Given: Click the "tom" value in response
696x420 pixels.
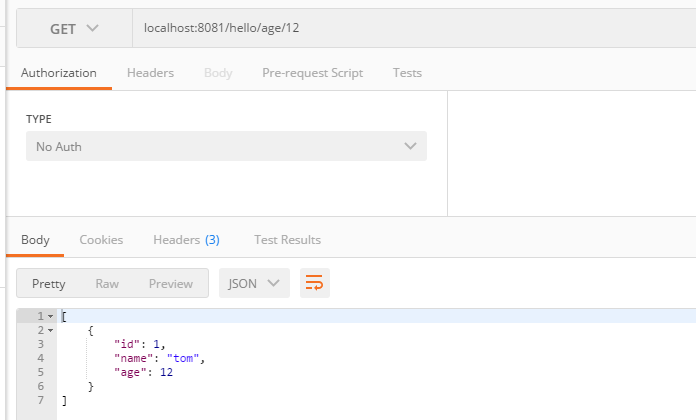Looking at the screenshot, I should pyautogui.click(x=183, y=358).
